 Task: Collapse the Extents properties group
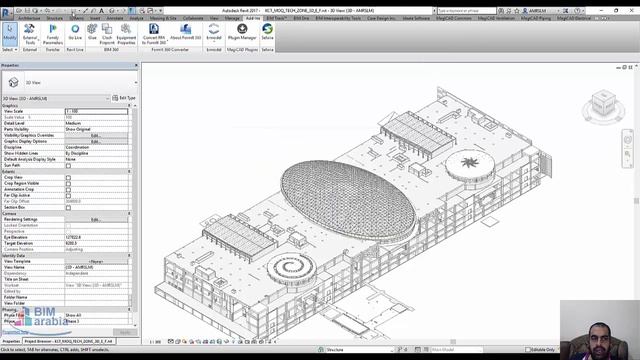click(129, 171)
